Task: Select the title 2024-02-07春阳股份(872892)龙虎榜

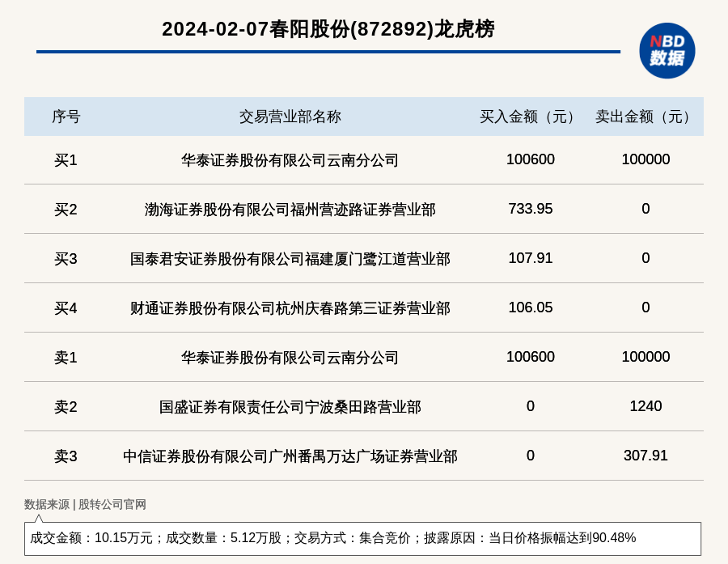Action: click(x=328, y=29)
